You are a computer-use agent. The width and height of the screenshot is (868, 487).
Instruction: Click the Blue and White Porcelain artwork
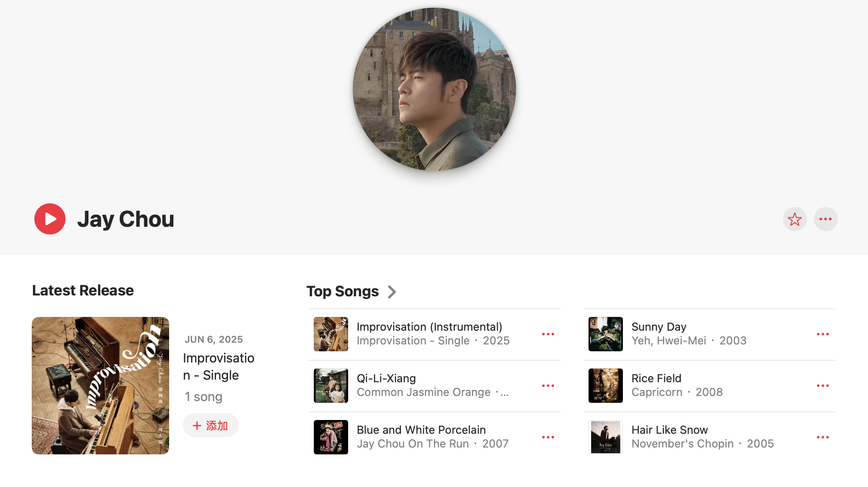click(331, 437)
